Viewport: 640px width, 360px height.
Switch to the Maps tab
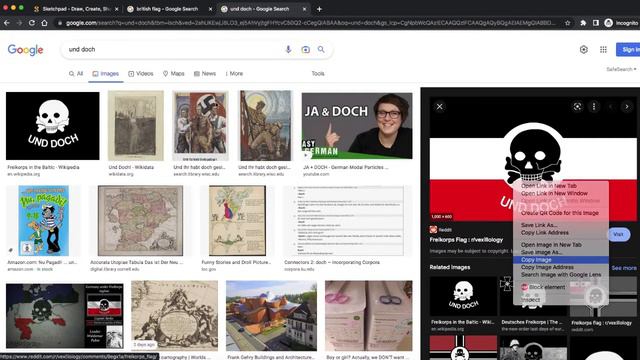tap(174, 73)
